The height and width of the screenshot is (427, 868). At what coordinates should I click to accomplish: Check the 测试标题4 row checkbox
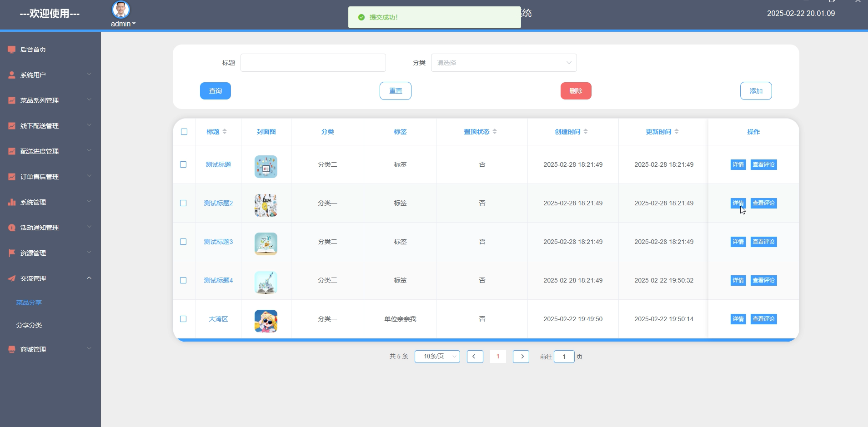click(183, 280)
